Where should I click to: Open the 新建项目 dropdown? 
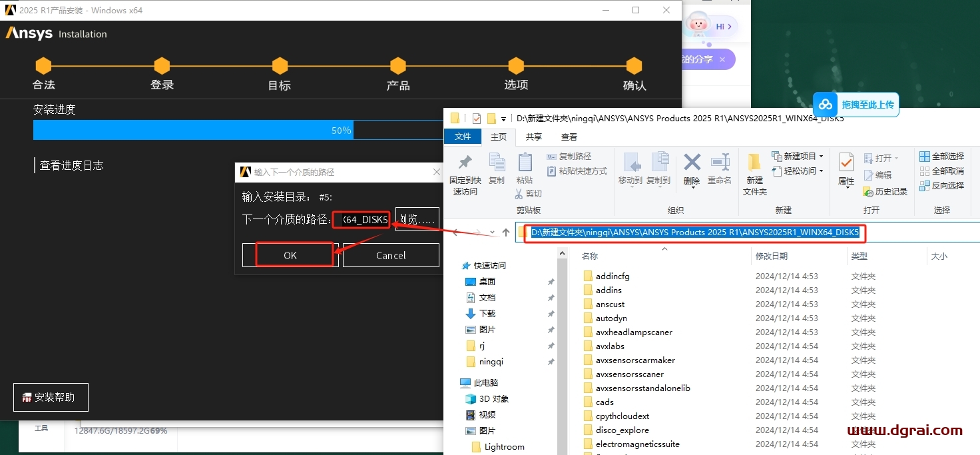(x=798, y=157)
